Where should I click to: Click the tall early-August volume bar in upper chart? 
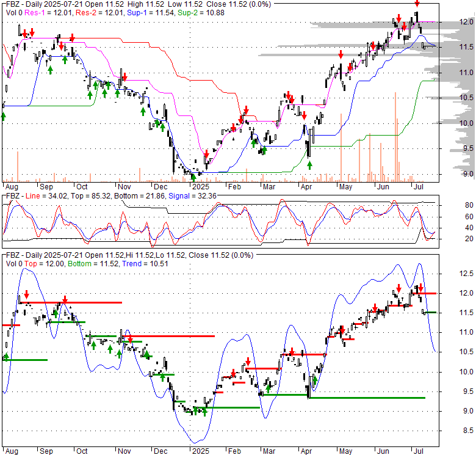(18, 167)
